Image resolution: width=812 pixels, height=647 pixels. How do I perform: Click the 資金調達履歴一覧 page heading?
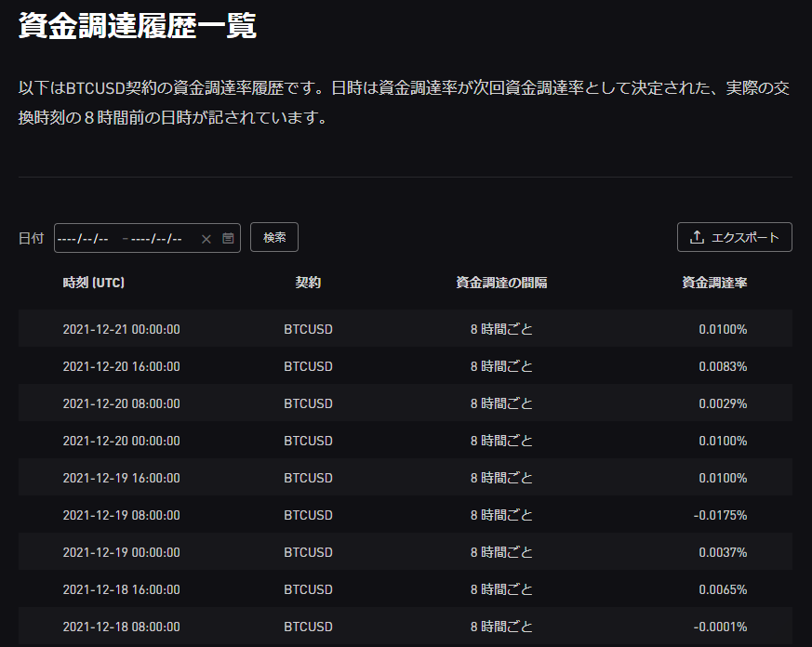click(137, 26)
